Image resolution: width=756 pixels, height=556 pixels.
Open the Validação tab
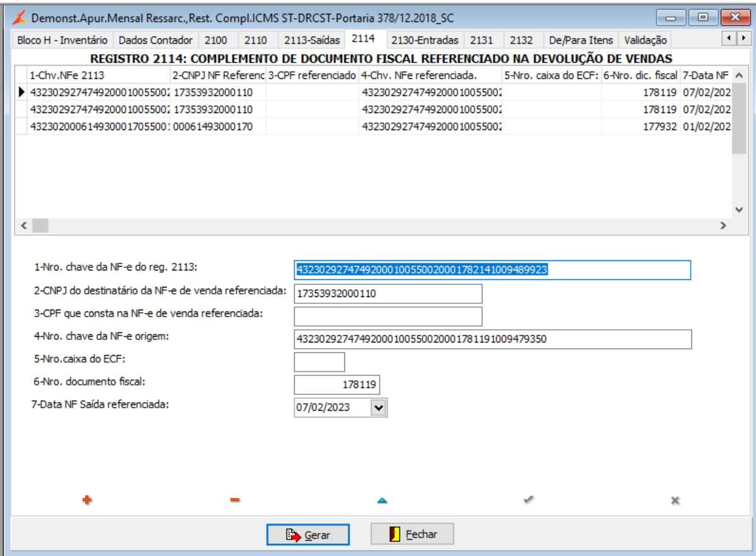pyautogui.click(x=645, y=40)
